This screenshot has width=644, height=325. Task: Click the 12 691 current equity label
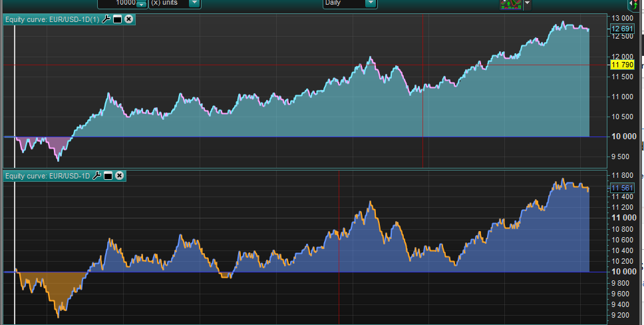(x=622, y=29)
